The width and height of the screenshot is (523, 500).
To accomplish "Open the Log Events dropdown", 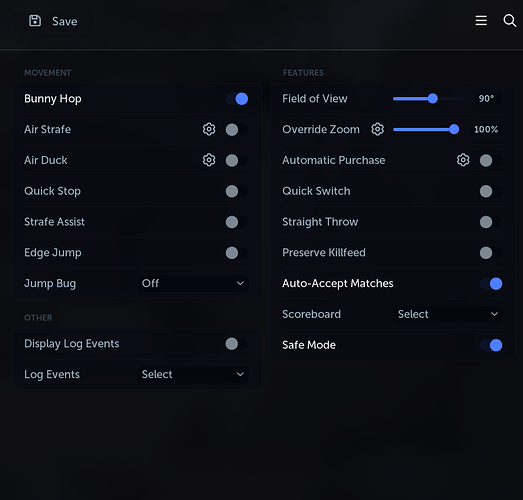I will click(x=193, y=375).
